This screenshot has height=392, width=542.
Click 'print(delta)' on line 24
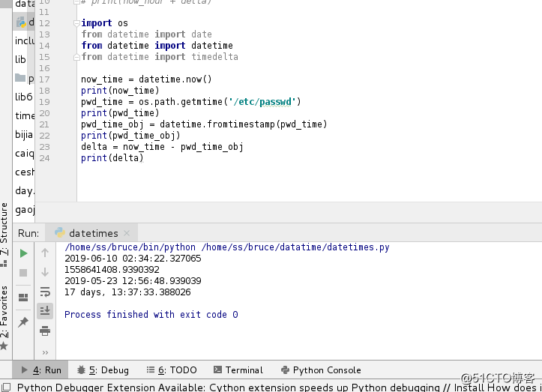point(112,158)
